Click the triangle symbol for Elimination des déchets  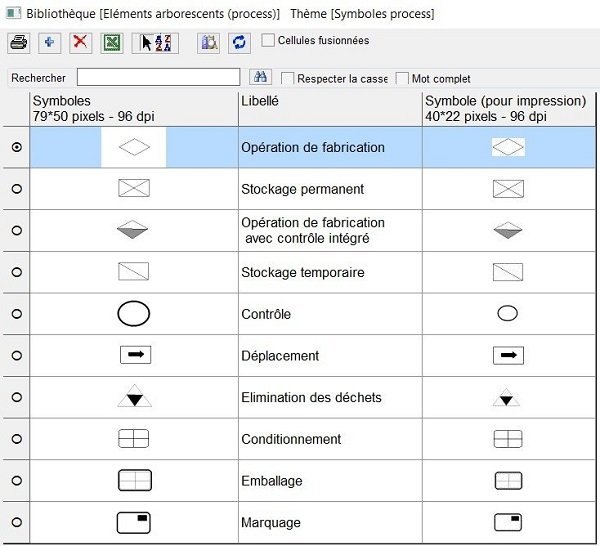[x=134, y=396]
